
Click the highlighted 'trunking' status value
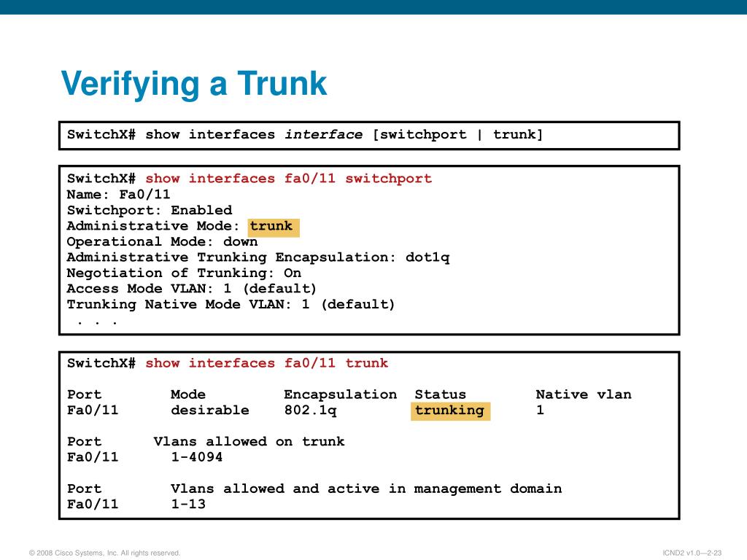450,411
